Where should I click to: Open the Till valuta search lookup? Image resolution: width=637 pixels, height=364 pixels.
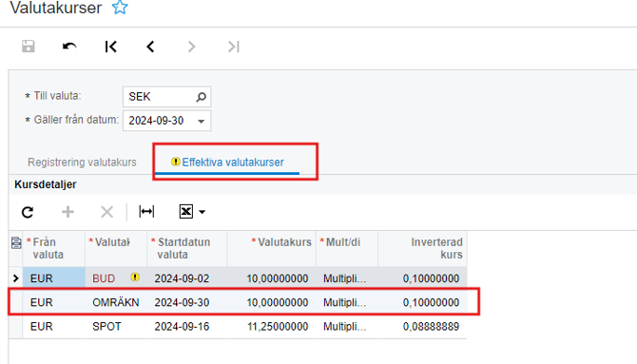(x=202, y=97)
